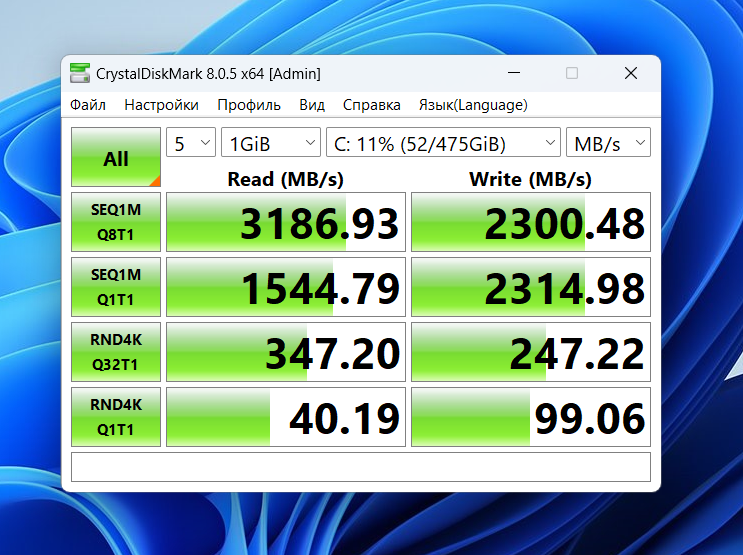Open the Файл menu
This screenshot has height=555, width=743.
88,105
